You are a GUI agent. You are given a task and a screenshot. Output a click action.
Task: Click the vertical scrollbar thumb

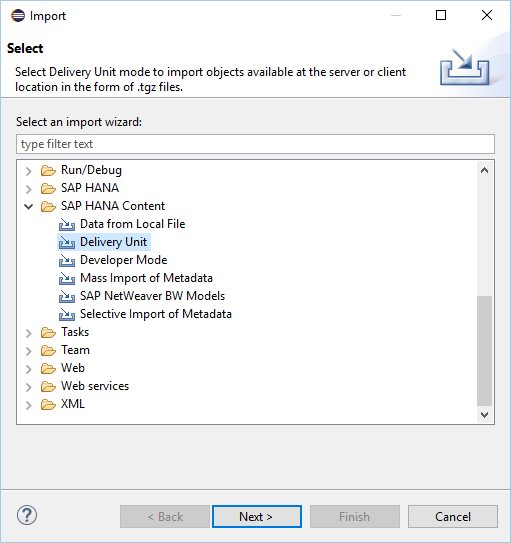coord(484,350)
